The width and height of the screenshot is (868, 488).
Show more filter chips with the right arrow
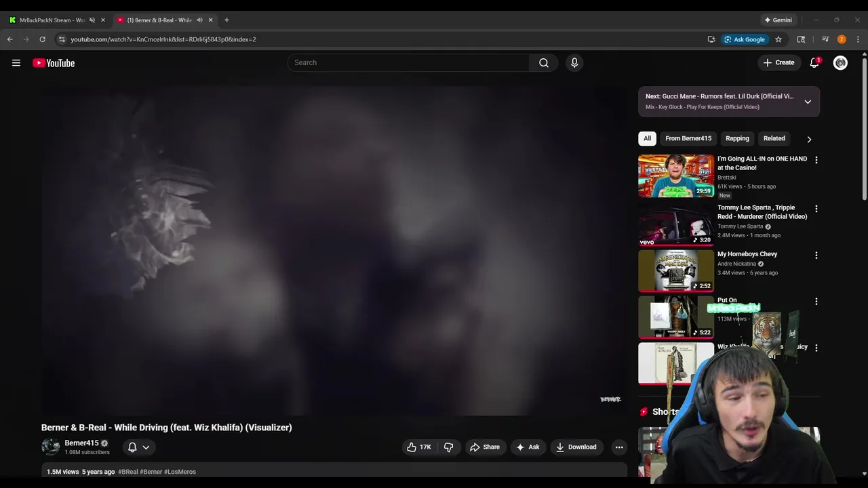click(809, 139)
